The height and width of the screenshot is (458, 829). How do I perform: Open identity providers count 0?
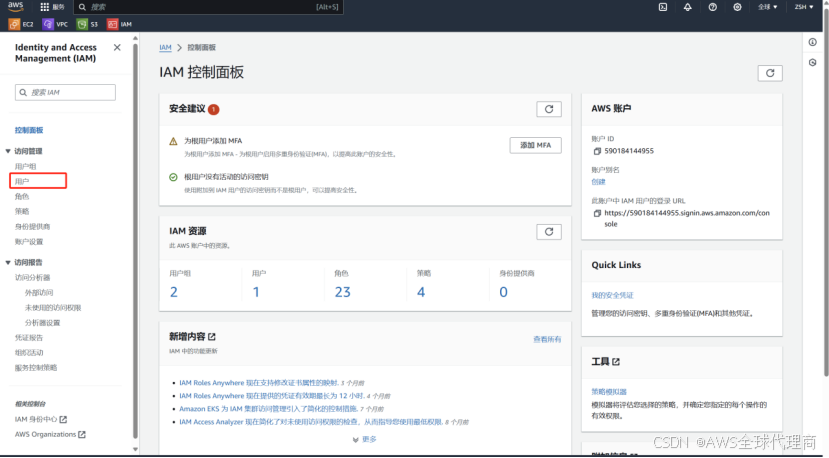[503, 292]
